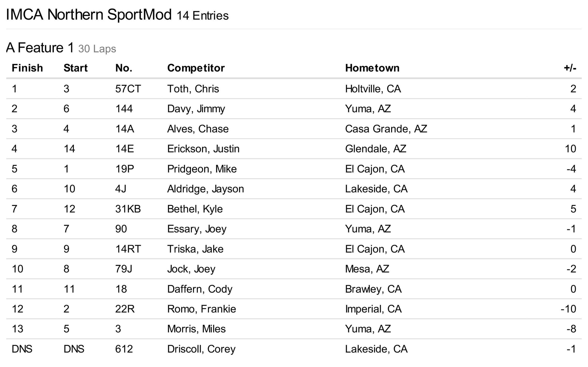Click the Hometown column header
The width and height of the screenshot is (588, 367).
click(x=372, y=68)
